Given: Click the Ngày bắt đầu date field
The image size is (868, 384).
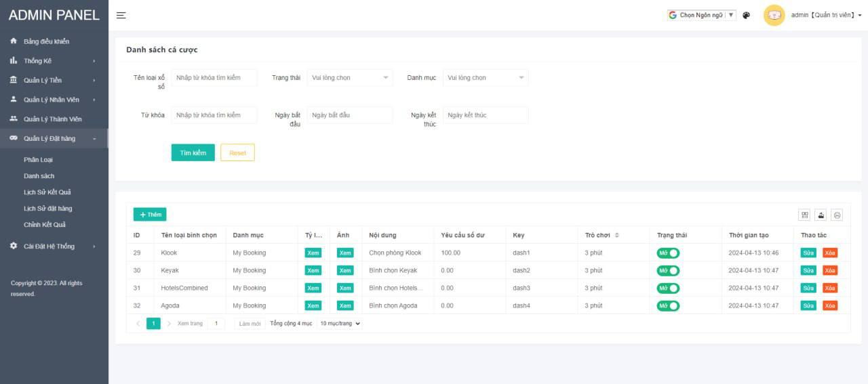Looking at the screenshot, I should click(349, 115).
